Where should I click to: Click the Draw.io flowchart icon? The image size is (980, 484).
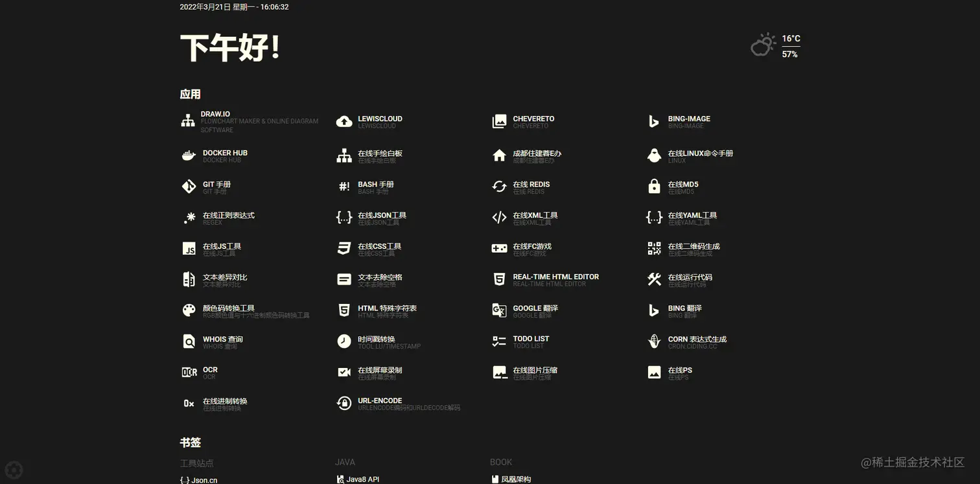188,121
